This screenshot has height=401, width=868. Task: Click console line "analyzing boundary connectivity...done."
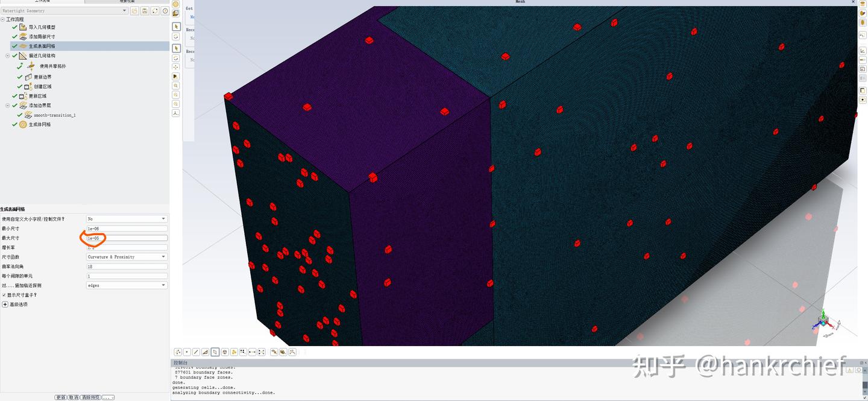(x=224, y=393)
